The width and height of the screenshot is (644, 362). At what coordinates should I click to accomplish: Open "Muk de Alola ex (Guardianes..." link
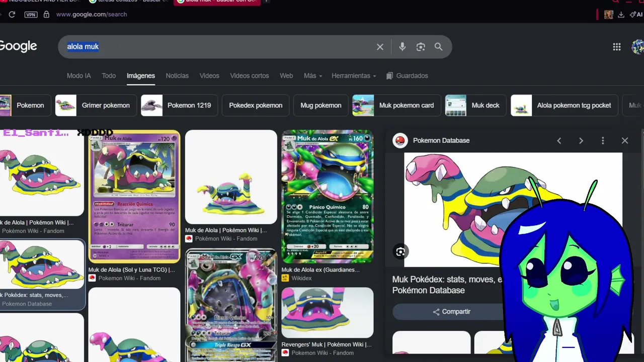[x=320, y=270]
